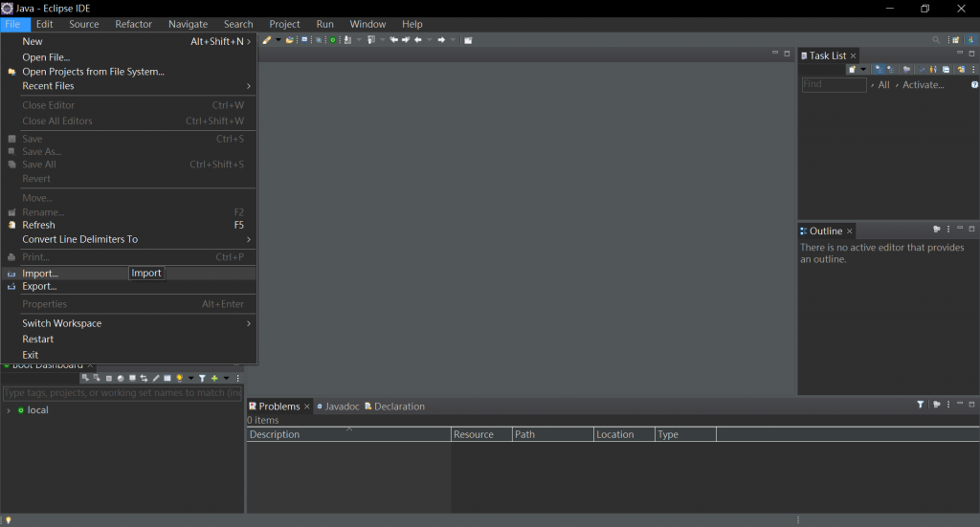Open the Run menu
This screenshot has height=527, width=980.
pos(324,24)
